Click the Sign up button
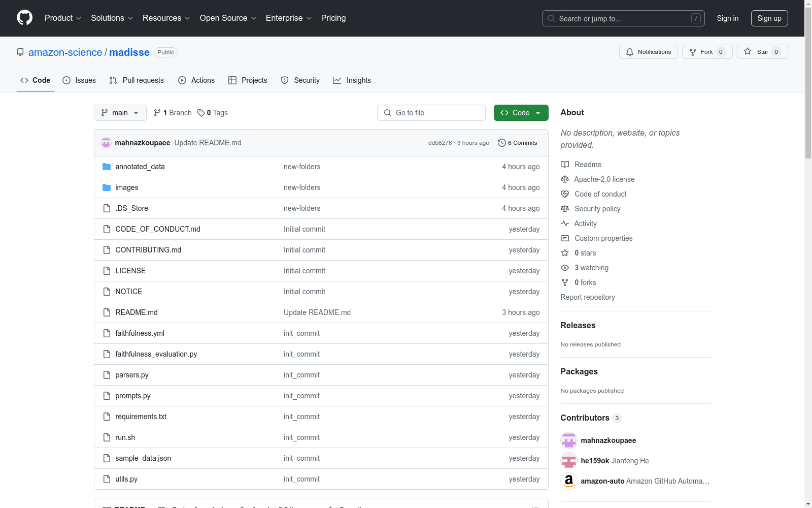The image size is (812, 508). pyautogui.click(x=769, y=18)
